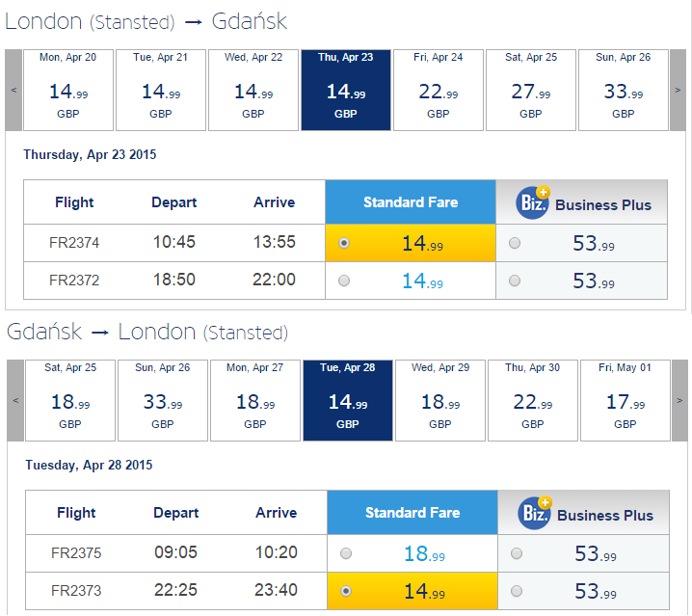Click return Business Plus column header

coord(583,513)
